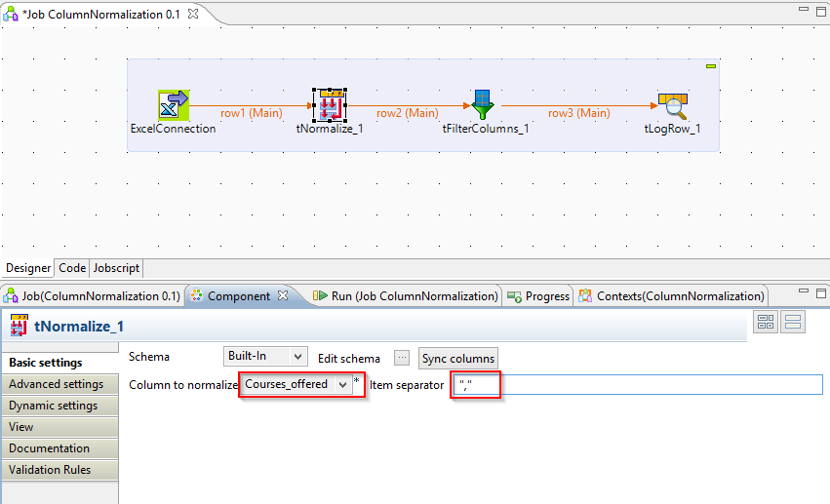The height and width of the screenshot is (504, 830).
Task: Minimize the editor area panel
Action: [804, 9]
